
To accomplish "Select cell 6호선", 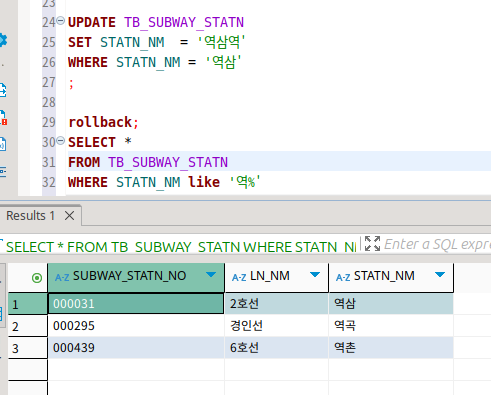I will click(x=277, y=348).
